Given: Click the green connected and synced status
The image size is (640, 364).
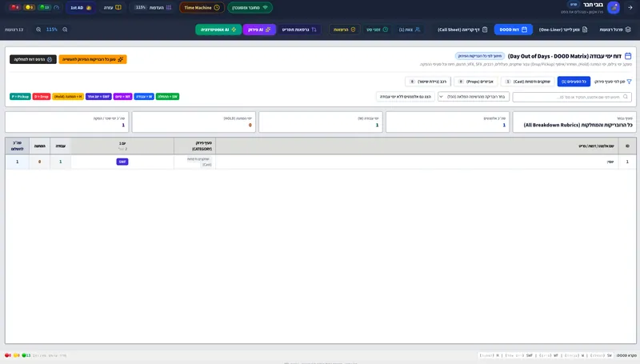Looking at the screenshot, I should 250,7.
